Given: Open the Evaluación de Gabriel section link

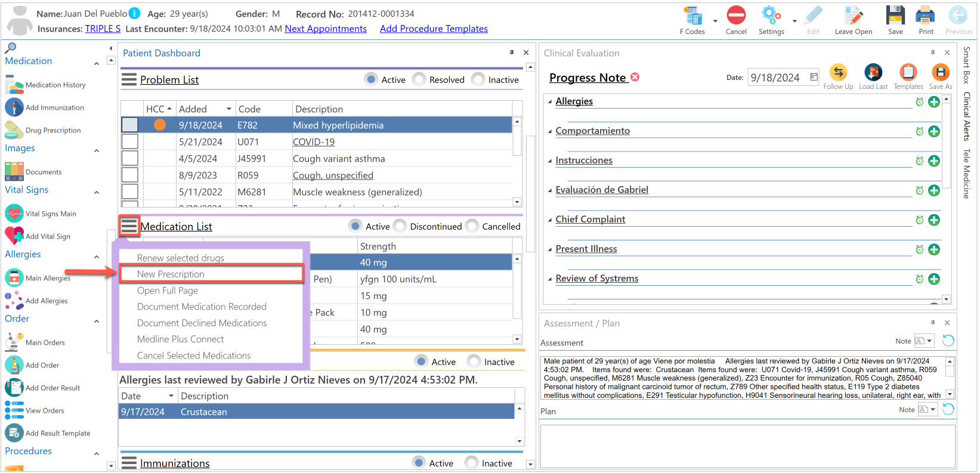Looking at the screenshot, I should coord(602,190).
